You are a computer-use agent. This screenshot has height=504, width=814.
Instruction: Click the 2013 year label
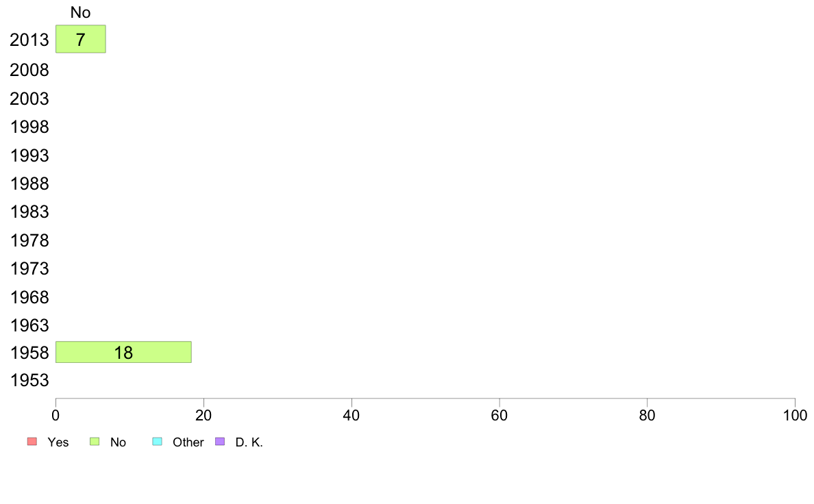pos(29,40)
